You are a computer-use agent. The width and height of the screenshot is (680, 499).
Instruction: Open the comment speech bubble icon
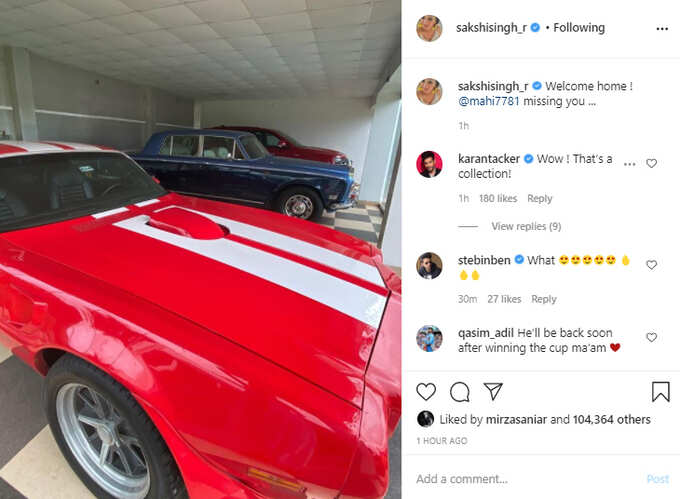pyautogui.click(x=460, y=392)
